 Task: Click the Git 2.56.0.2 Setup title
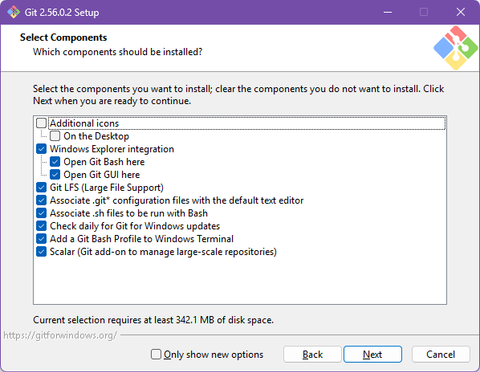click(62, 12)
